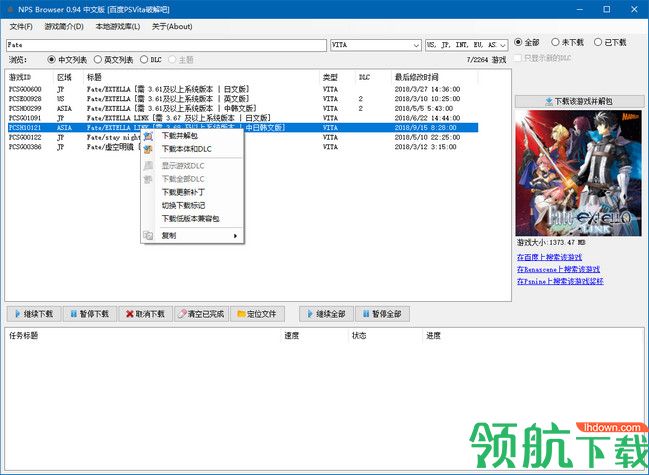The height and width of the screenshot is (475, 649).
Task: Select row PCSG00600 Fate/EXTELLA 日文版
Action: (x=243, y=89)
